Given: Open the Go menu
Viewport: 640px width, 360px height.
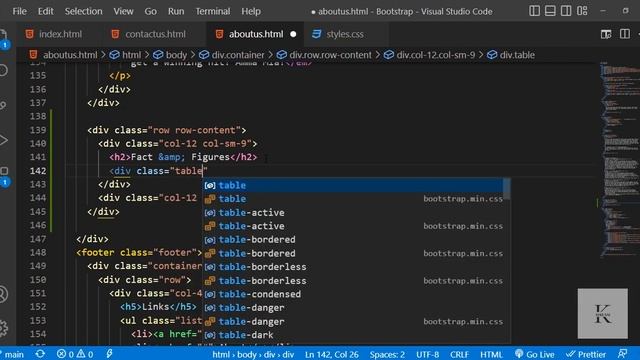Looking at the screenshot, I should tap(150, 11).
